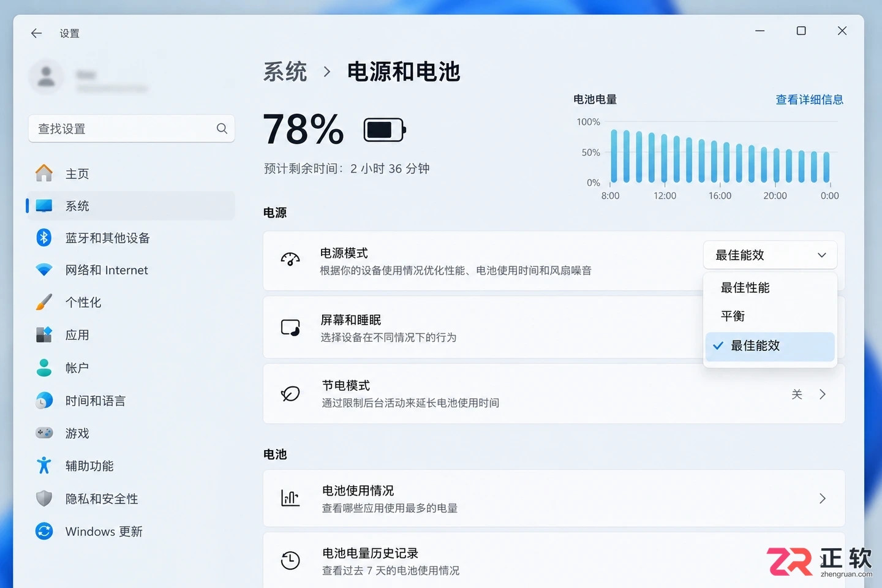
Task: Click the 电池电量历史记录 history icon
Action: click(290, 560)
